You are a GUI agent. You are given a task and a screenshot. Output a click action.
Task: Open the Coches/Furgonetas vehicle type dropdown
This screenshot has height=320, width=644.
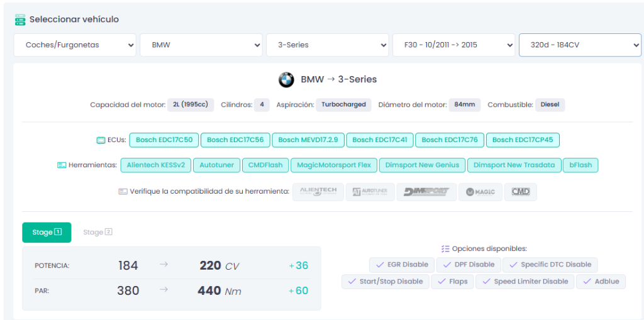pyautogui.click(x=75, y=45)
